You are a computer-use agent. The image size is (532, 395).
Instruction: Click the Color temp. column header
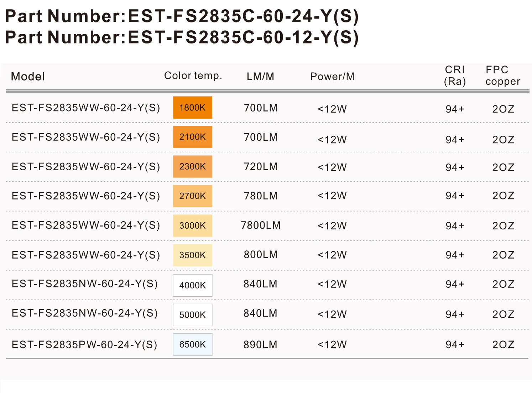(x=193, y=76)
